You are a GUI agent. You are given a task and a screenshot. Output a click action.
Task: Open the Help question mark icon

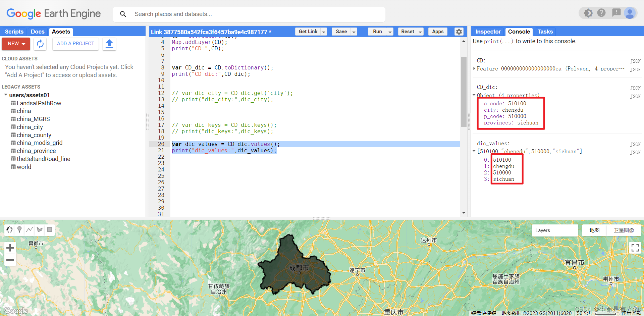pos(601,13)
